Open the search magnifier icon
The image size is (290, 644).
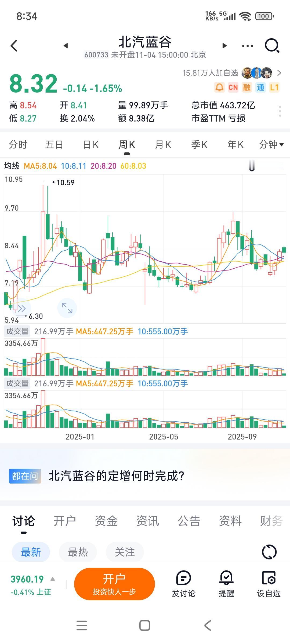click(x=272, y=46)
